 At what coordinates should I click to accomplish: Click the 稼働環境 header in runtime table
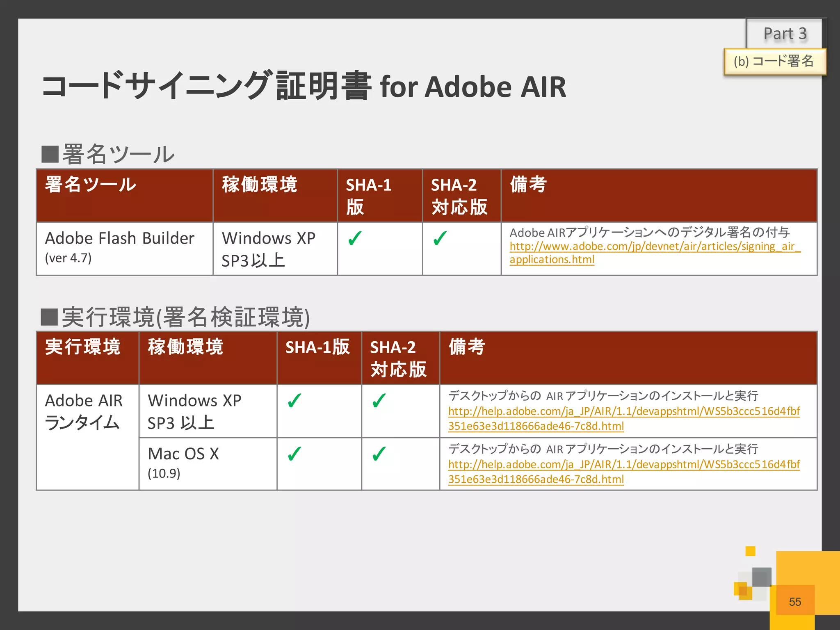[x=208, y=358]
